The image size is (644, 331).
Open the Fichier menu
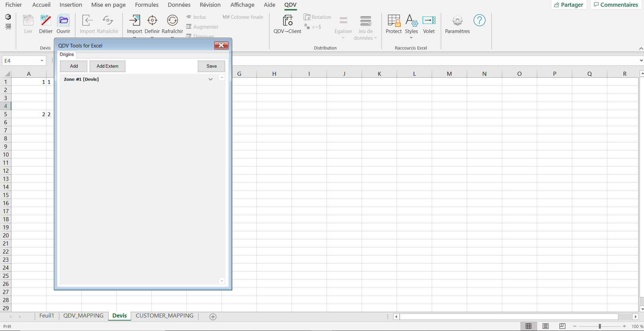pos(13,5)
